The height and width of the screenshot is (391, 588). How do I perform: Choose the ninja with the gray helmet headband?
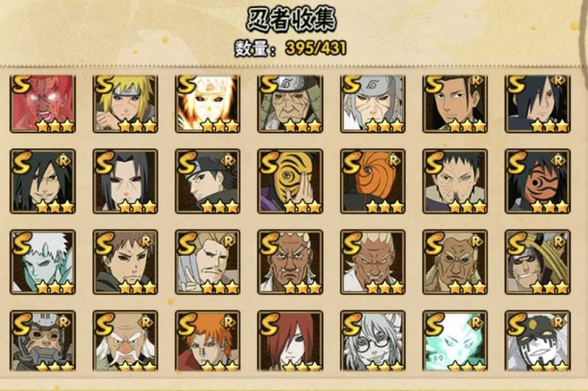(x=373, y=104)
